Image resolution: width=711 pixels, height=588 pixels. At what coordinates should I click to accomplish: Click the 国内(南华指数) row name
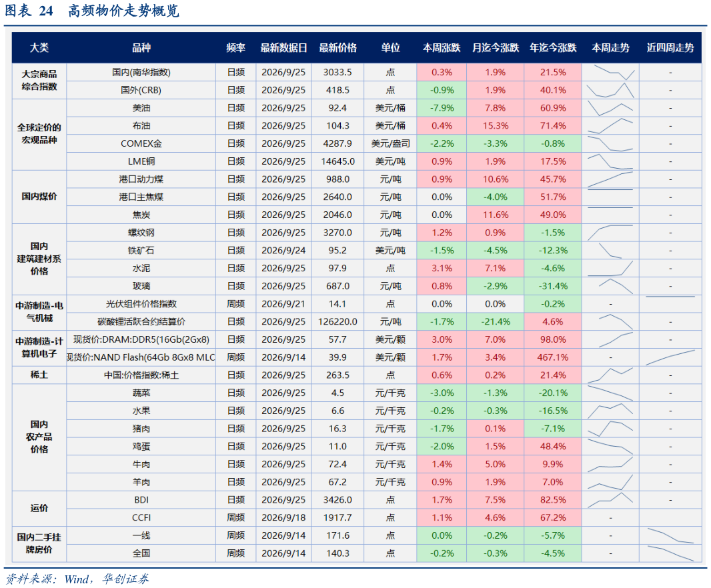141,72
